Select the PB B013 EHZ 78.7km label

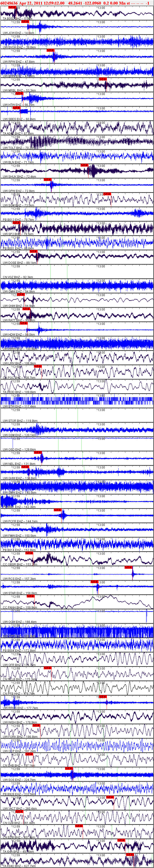[x=18, y=219]
